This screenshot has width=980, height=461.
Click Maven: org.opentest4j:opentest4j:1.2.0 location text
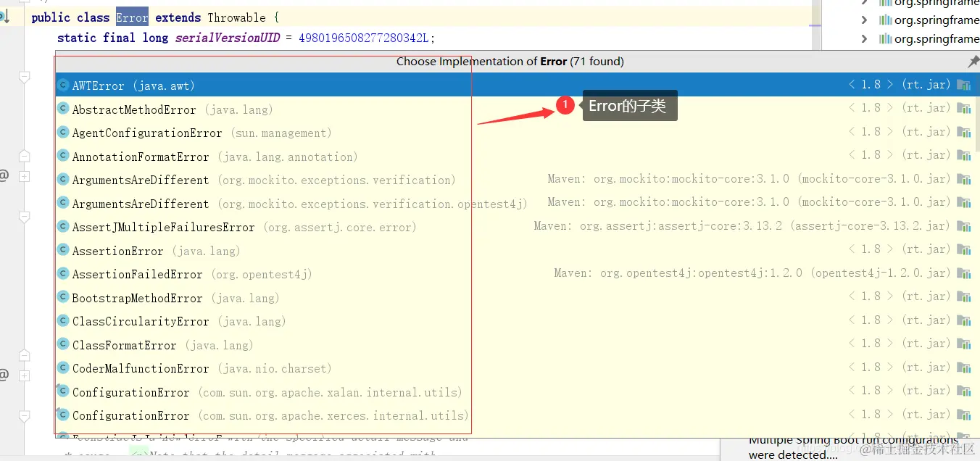pyautogui.click(x=752, y=273)
